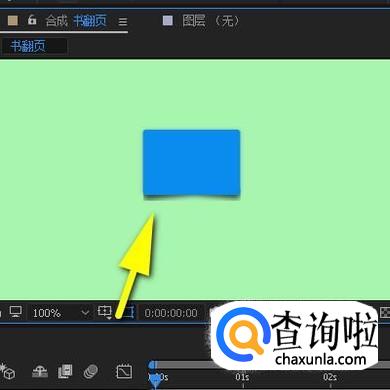Switch to the 图层 (无) panel tab
Screen dimensions: 390x390
pyautogui.click(x=211, y=21)
